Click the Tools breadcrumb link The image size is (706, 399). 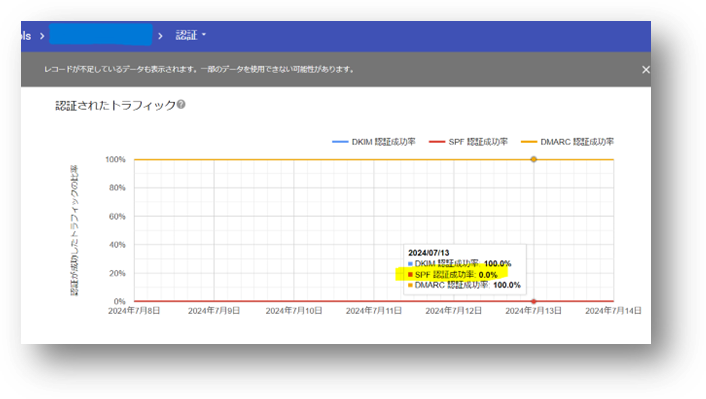[x=26, y=36]
